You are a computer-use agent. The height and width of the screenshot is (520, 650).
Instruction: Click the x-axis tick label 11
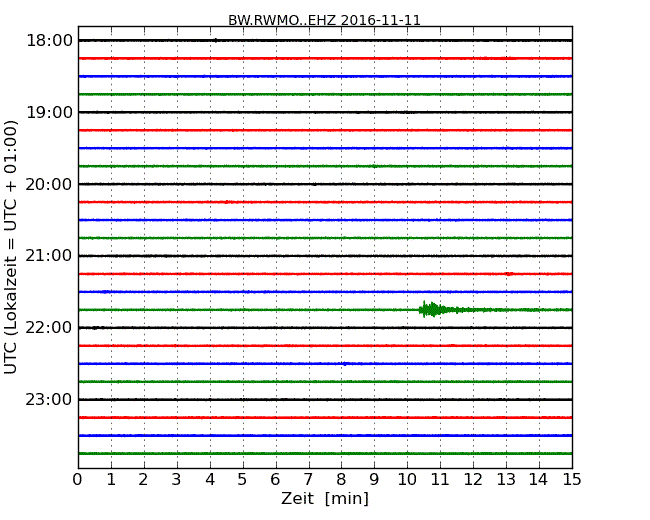[x=440, y=480]
